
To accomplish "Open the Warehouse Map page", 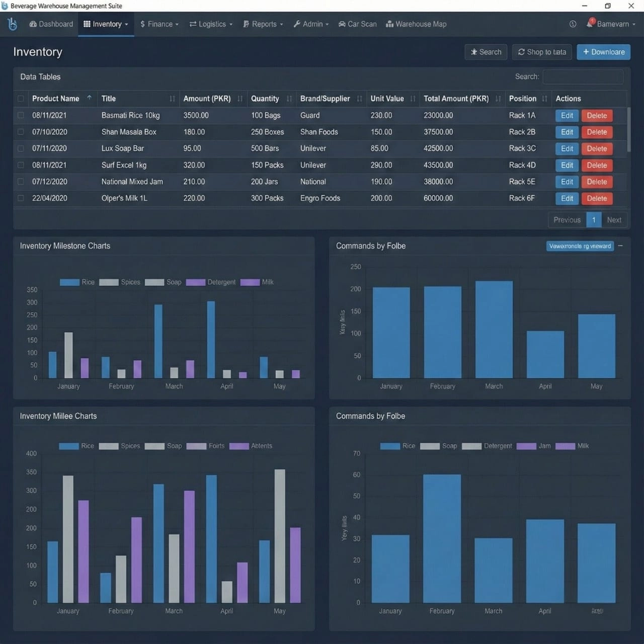I will coord(416,24).
